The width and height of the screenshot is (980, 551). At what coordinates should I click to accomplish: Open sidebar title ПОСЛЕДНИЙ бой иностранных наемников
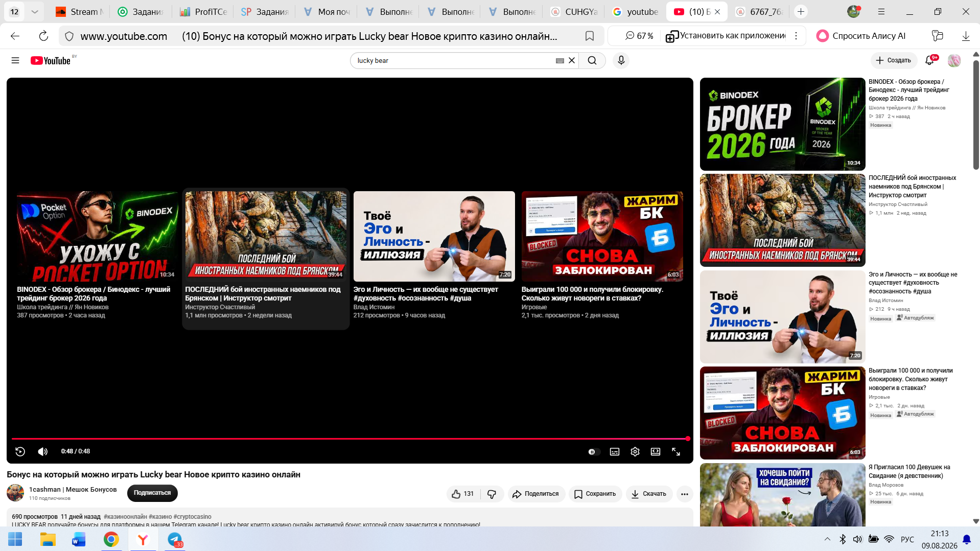tap(913, 187)
